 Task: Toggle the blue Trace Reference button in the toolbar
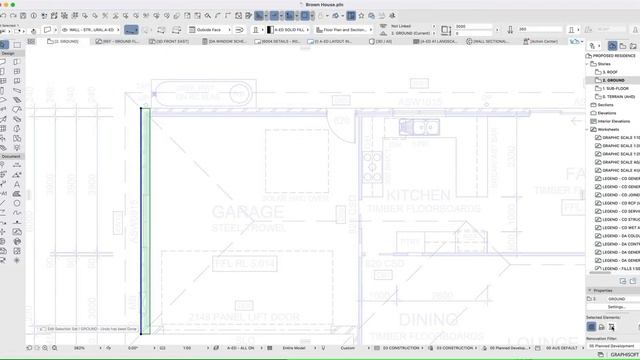[x=351, y=16]
